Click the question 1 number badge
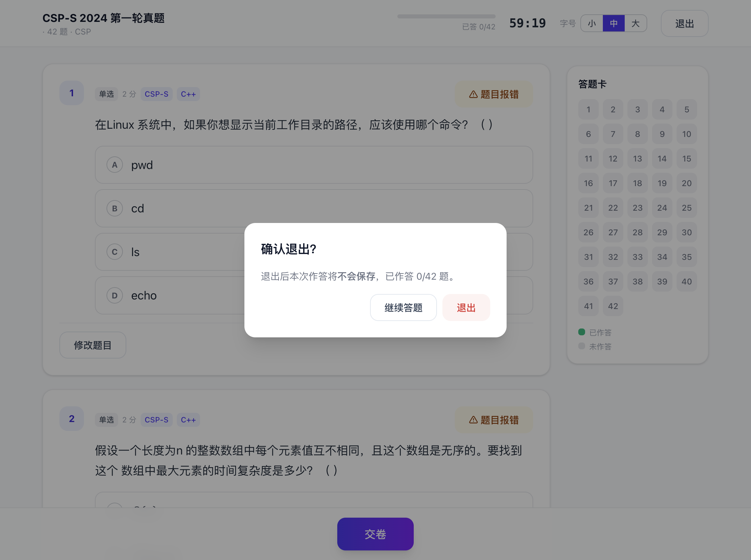Screen dimensions: 751x560 (72, 93)
